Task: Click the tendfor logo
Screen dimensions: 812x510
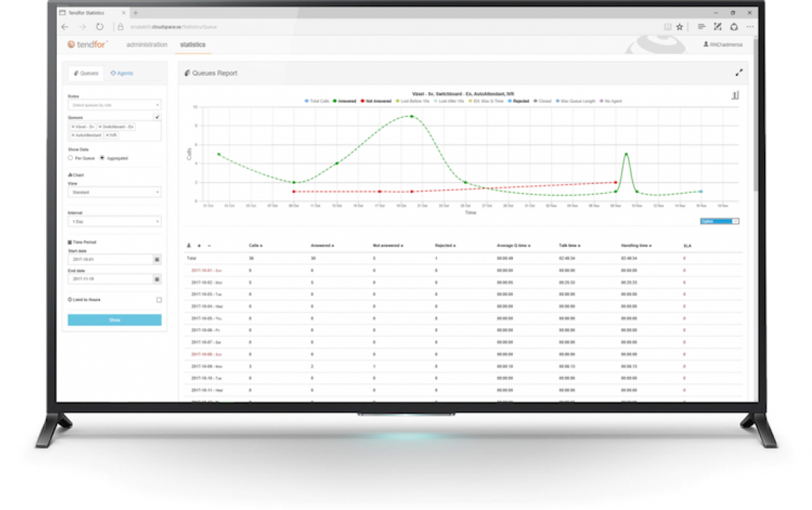Action: tap(87, 45)
